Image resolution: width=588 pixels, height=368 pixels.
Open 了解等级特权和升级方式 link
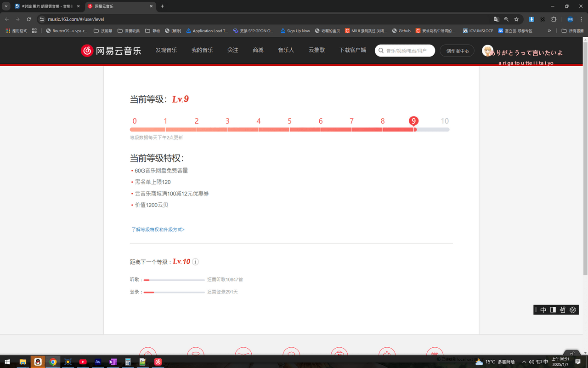click(158, 230)
